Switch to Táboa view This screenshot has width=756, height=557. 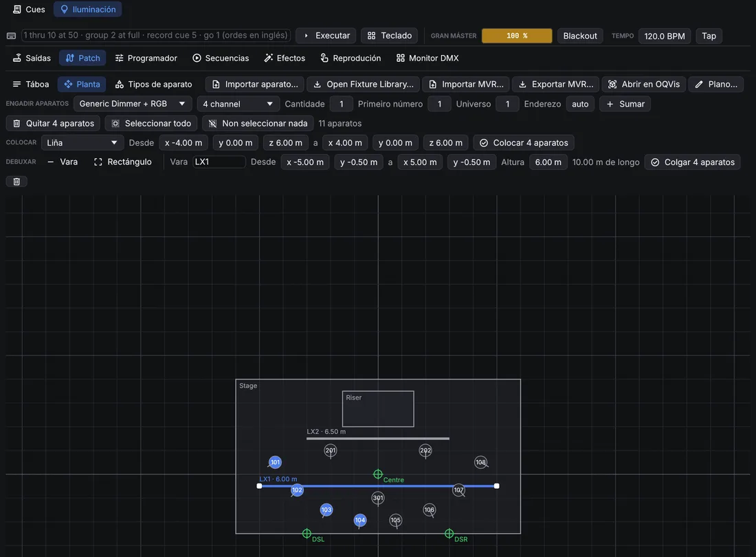pyautogui.click(x=31, y=84)
